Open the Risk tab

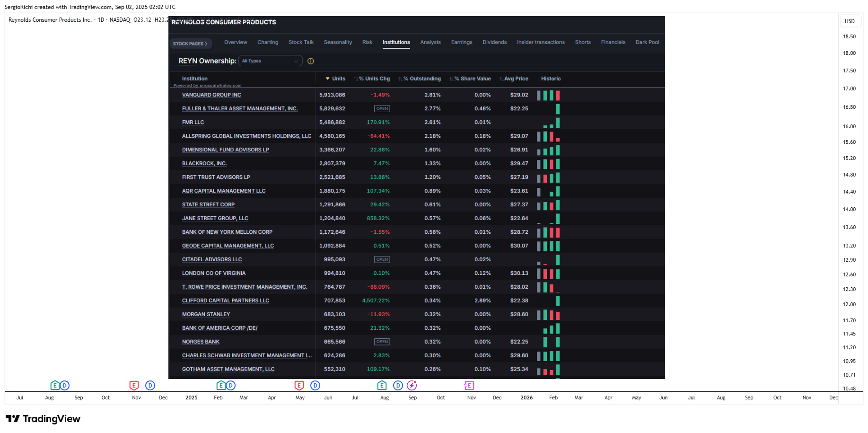[x=367, y=42]
